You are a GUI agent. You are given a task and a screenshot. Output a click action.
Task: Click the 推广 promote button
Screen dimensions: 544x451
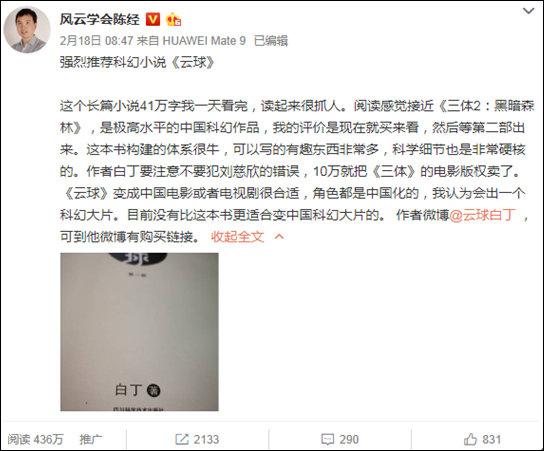91,439
